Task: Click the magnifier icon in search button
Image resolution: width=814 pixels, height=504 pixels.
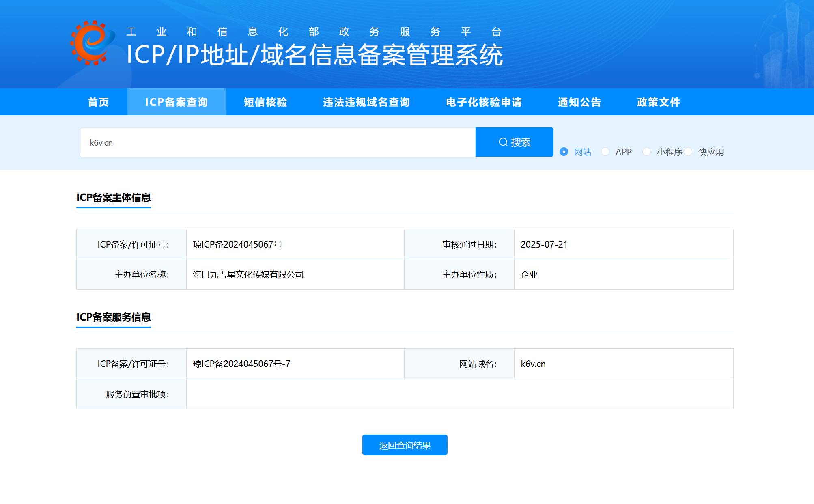Action: tap(503, 142)
